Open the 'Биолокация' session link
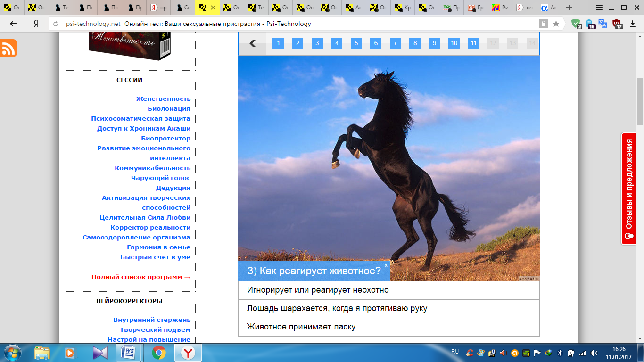The width and height of the screenshot is (644, 362). 169,108
